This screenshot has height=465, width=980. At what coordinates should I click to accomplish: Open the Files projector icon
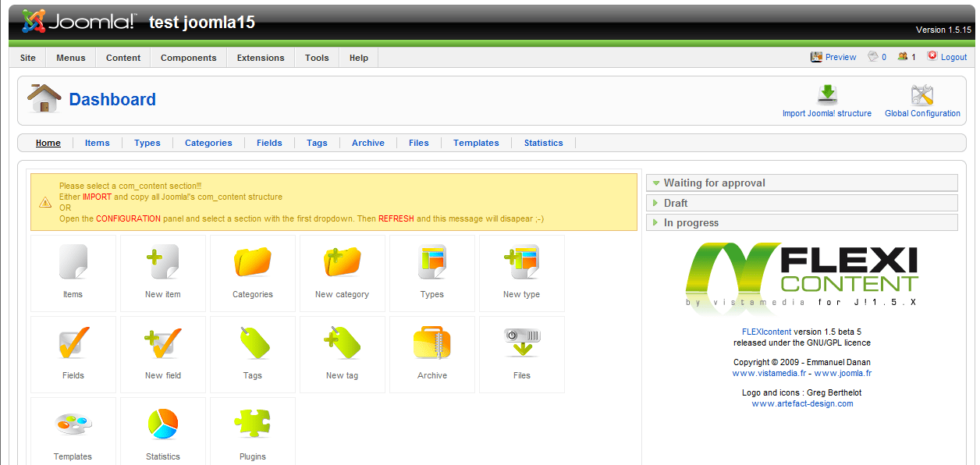coord(522,343)
